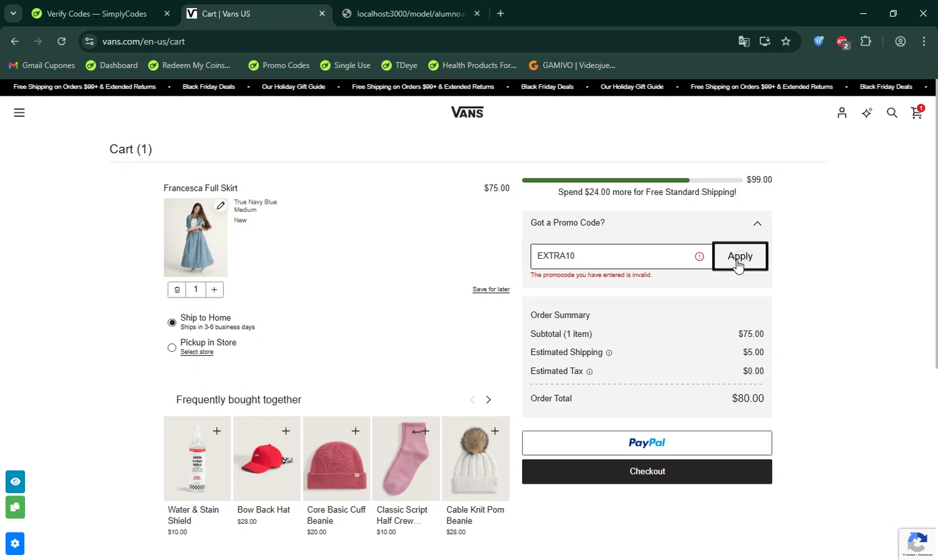Open Dashboard bookmark

pyautogui.click(x=111, y=65)
